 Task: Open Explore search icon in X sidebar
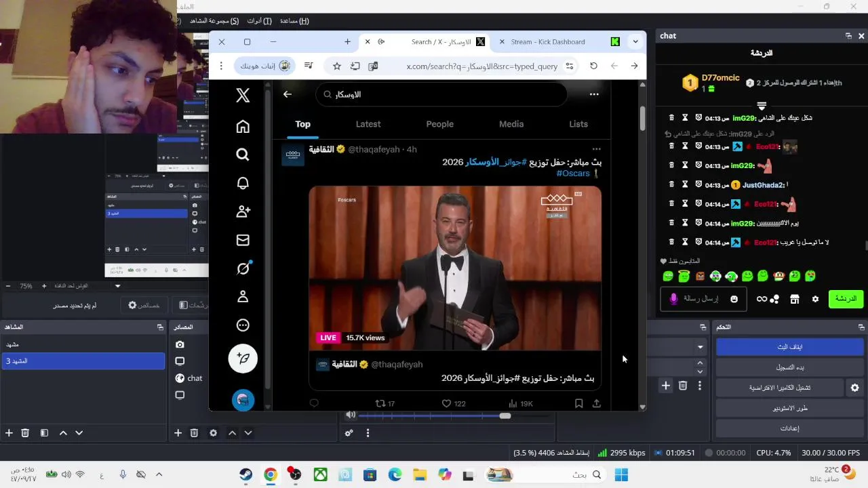[x=243, y=155]
